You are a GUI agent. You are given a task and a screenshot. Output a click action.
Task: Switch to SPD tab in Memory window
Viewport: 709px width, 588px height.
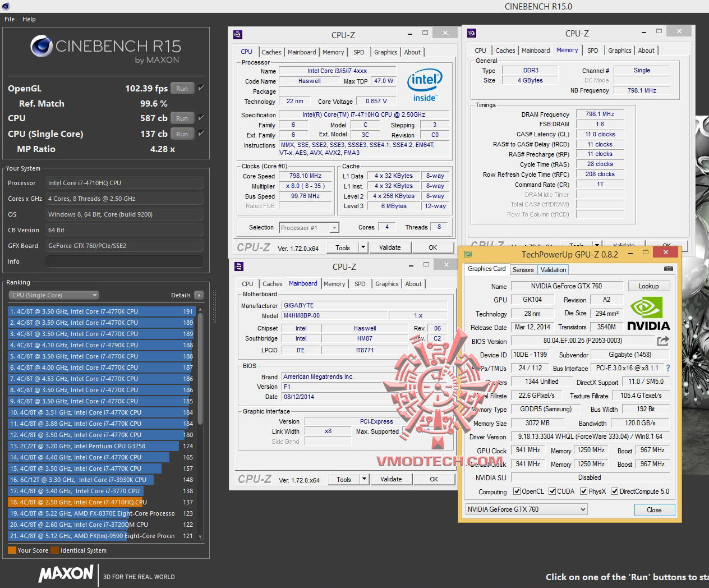point(593,50)
